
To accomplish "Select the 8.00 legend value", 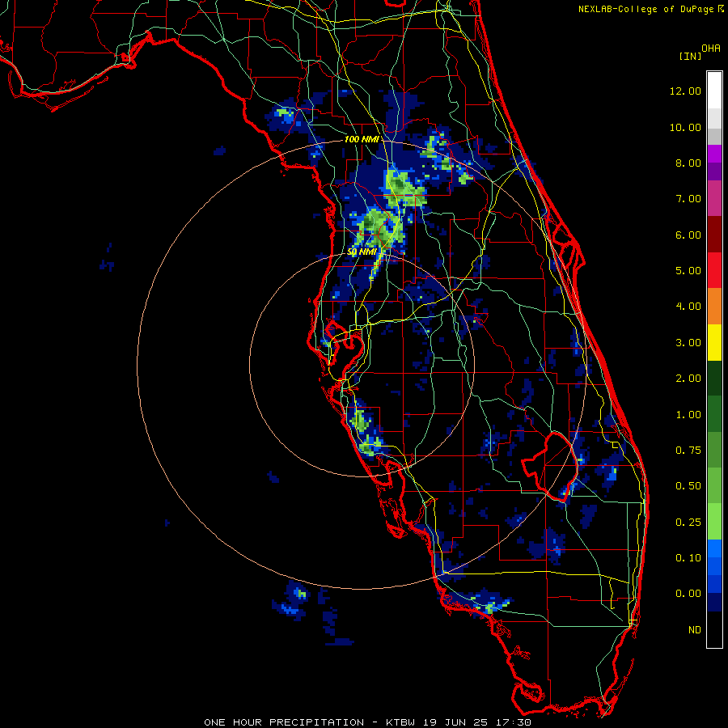I will [688, 163].
